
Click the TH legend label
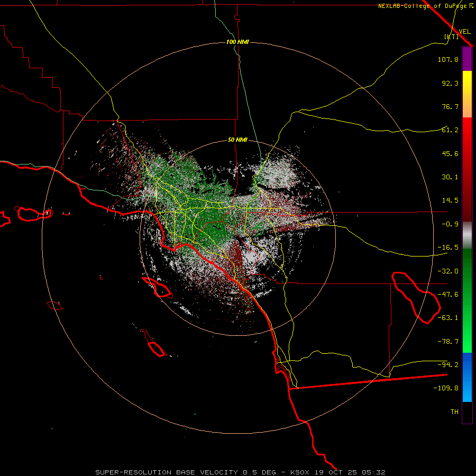pos(454,412)
